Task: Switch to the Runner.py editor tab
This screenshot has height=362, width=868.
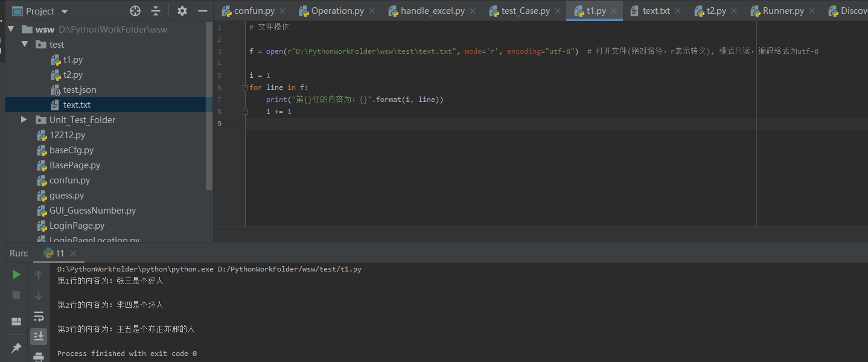Action: coord(783,11)
